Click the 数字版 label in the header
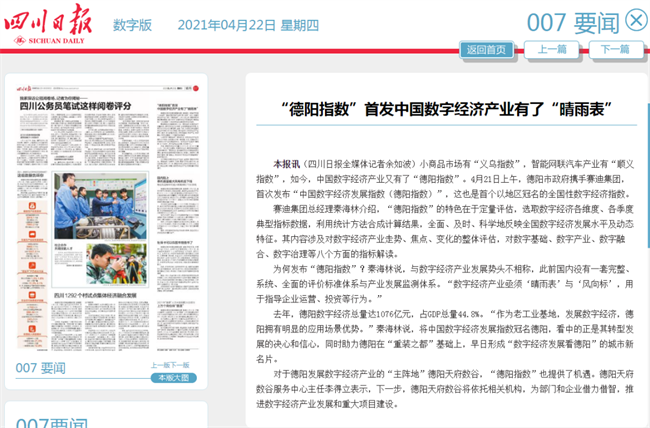 pos(132,25)
